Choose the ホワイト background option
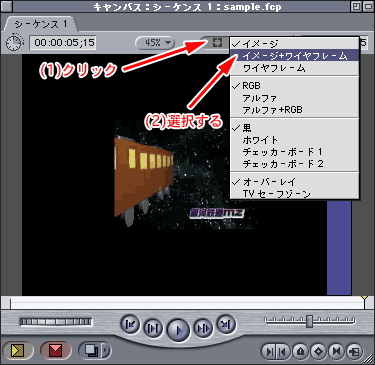 294,140
